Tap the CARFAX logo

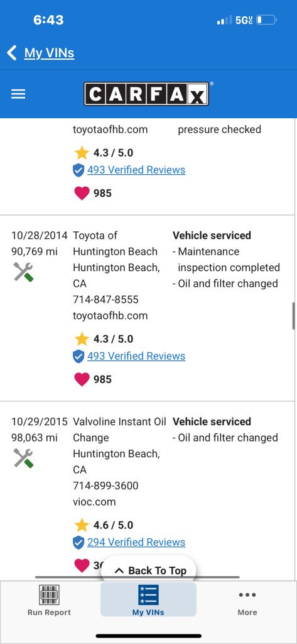click(146, 94)
